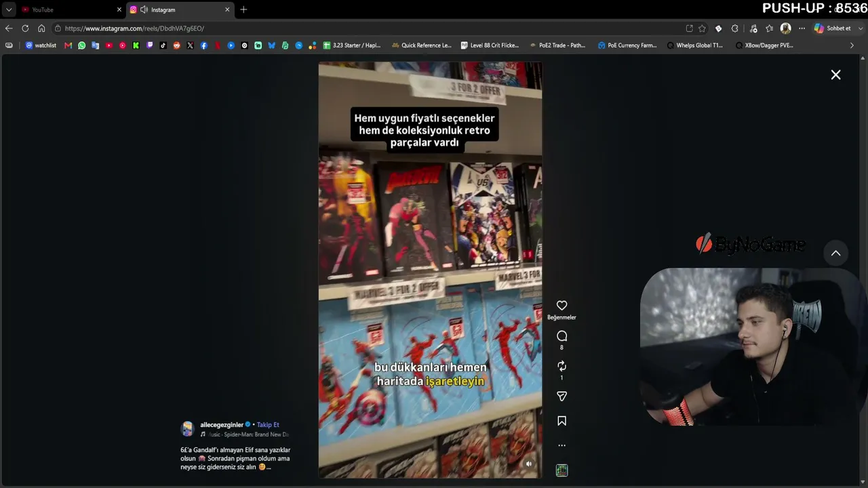This screenshot has width=868, height=488.
Task: Open comments on the reel
Action: coord(561,336)
